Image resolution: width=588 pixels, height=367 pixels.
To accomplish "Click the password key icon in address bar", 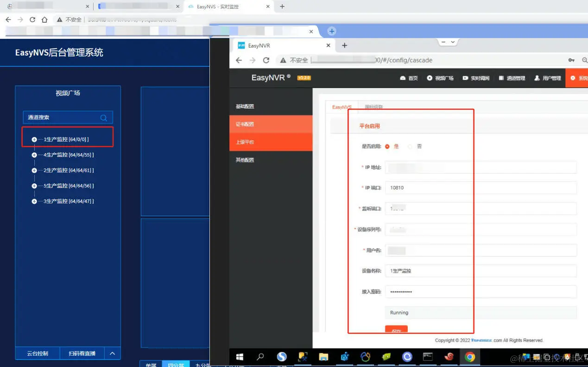I will pyautogui.click(x=571, y=60).
